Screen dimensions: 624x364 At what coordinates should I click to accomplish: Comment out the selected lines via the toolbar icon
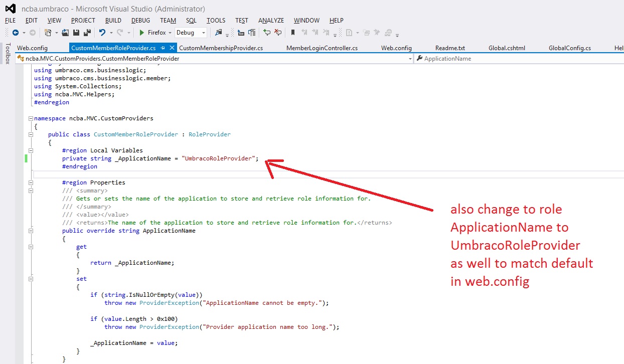coord(267,33)
